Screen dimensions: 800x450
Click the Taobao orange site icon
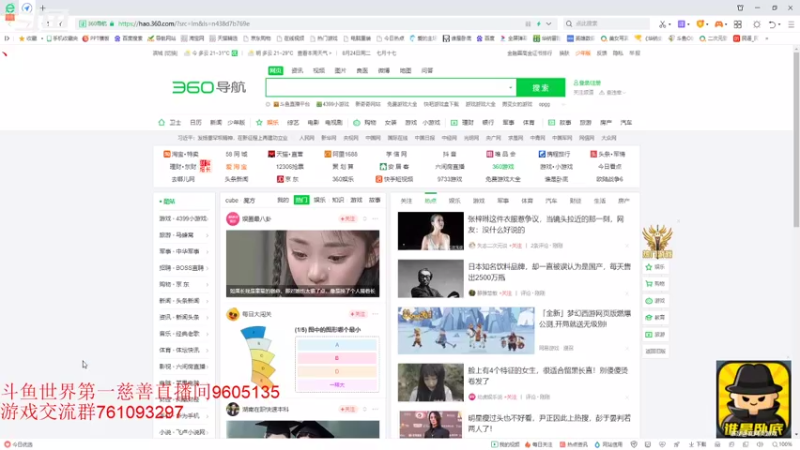tap(167, 154)
